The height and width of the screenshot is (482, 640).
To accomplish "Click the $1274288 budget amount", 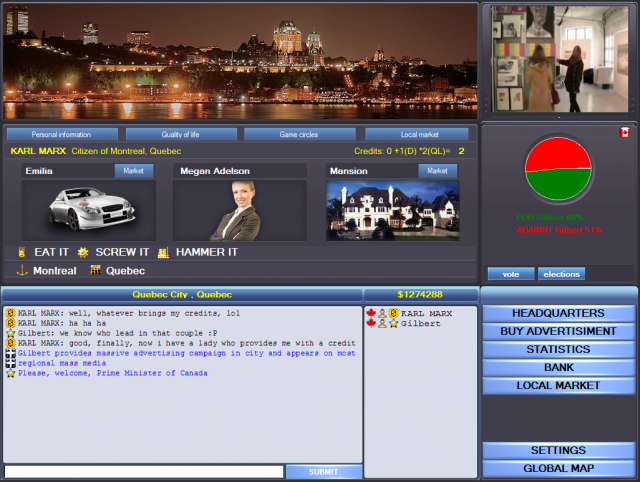I will pos(420,295).
